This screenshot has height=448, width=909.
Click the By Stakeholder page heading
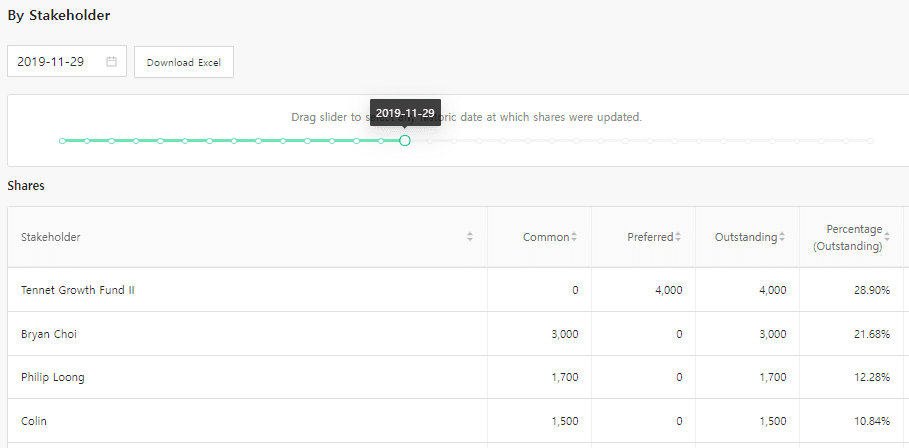[59, 16]
